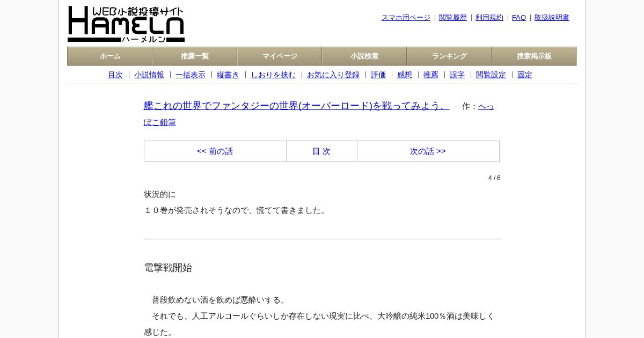Image resolution: width=644 pixels, height=338 pixels.
Task: Click the foreword line 状況的に
Action: [x=160, y=194]
